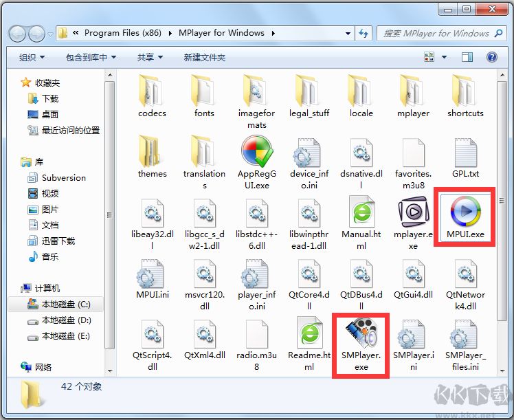
Task: Open the 视频 library
Action: point(43,193)
